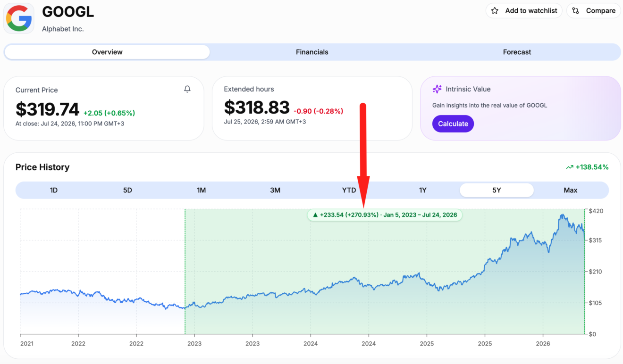Screen dimensions: 623x364
Task: Show the YTD price history
Action: point(349,190)
